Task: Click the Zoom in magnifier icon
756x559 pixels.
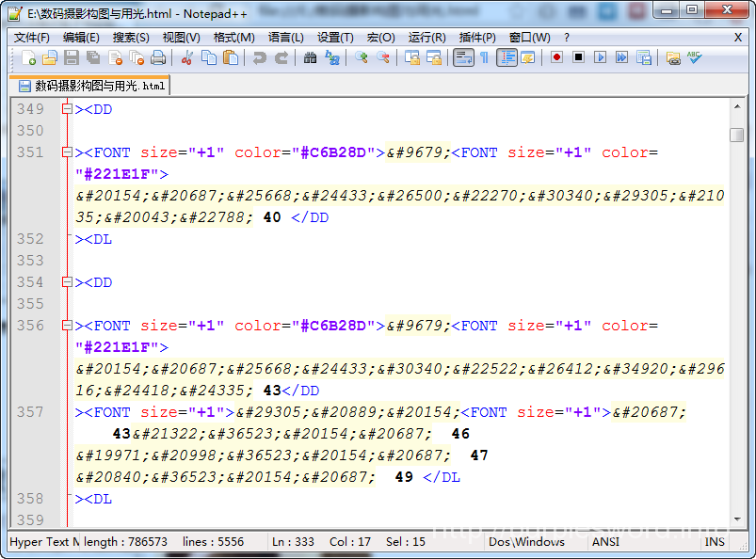Action: [362, 58]
